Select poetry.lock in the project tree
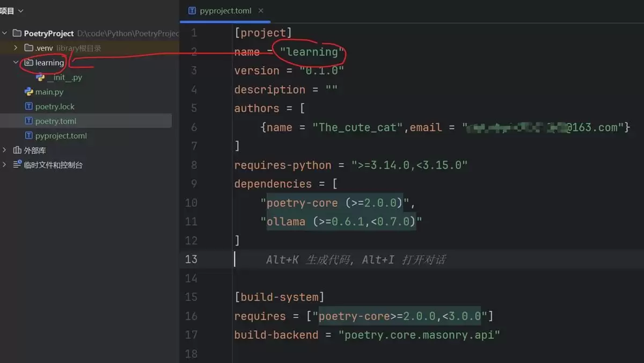Screen dimensions: 644x363 (x=55, y=106)
